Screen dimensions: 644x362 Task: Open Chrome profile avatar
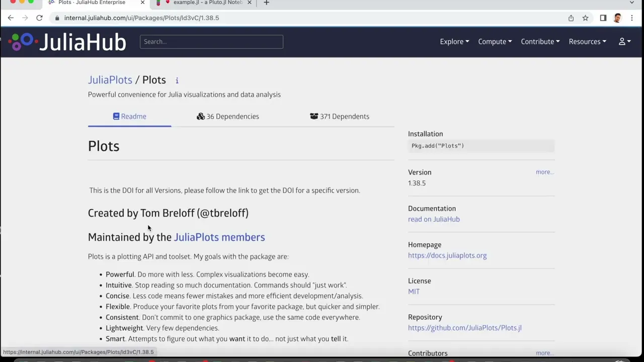coord(617,18)
